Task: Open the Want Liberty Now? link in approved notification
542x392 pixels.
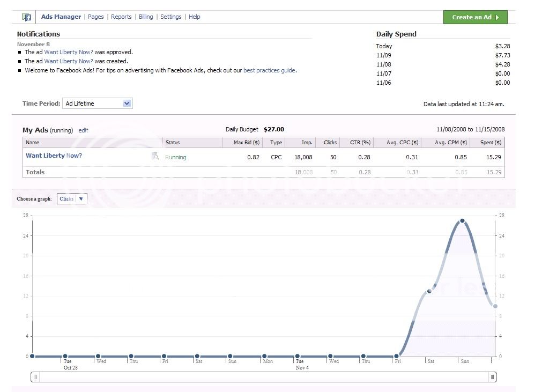Action: (x=69, y=52)
